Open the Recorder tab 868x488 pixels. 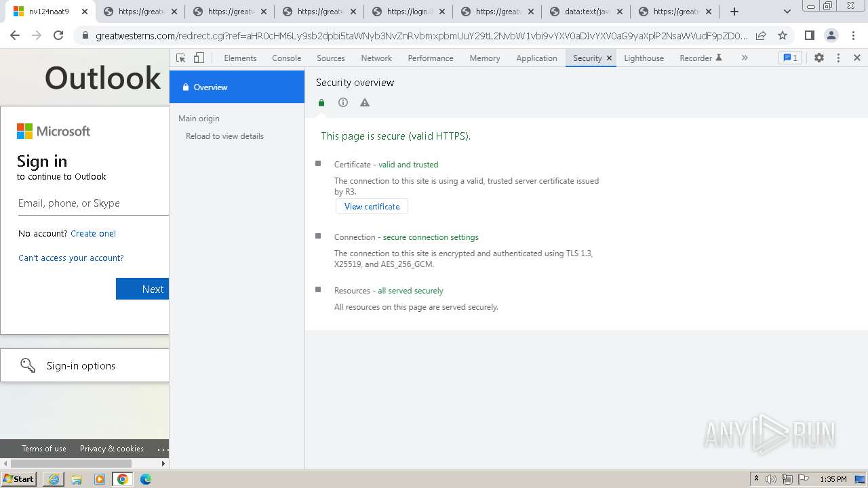point(701,58)
